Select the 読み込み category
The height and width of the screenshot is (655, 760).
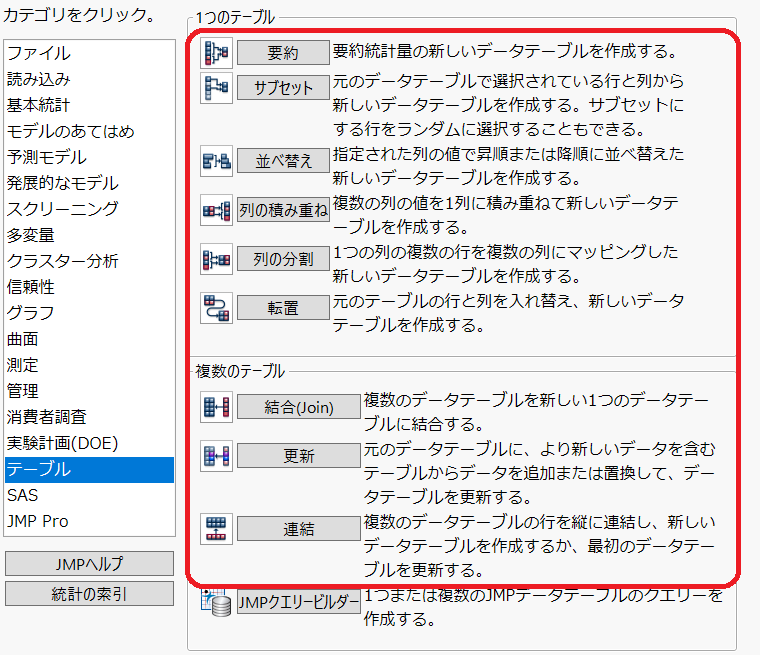click(x=89, y=80)
